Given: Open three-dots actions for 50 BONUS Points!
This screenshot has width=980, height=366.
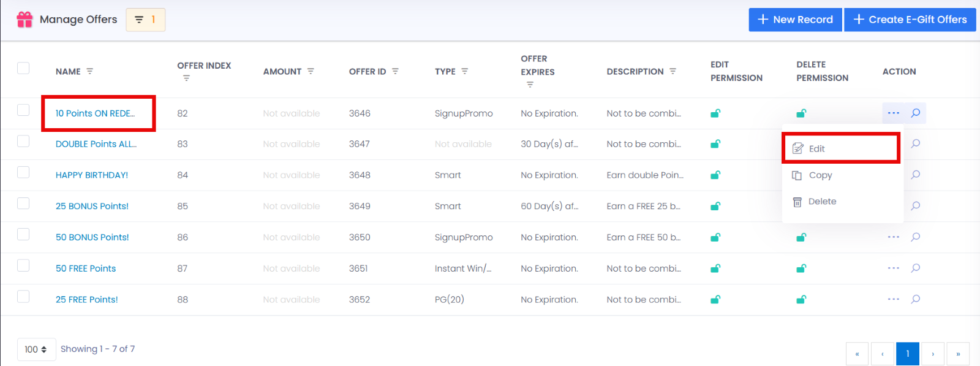Looking at the screenshot, I should 894,237.
